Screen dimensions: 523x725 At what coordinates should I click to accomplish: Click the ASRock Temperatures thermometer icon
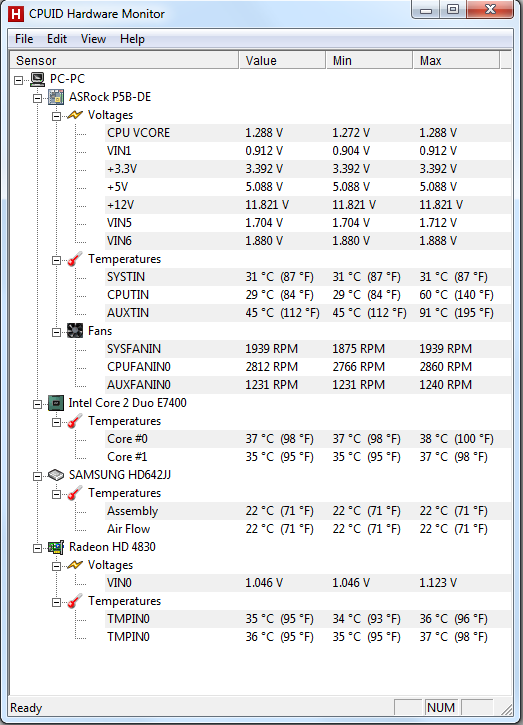[75, 259]
